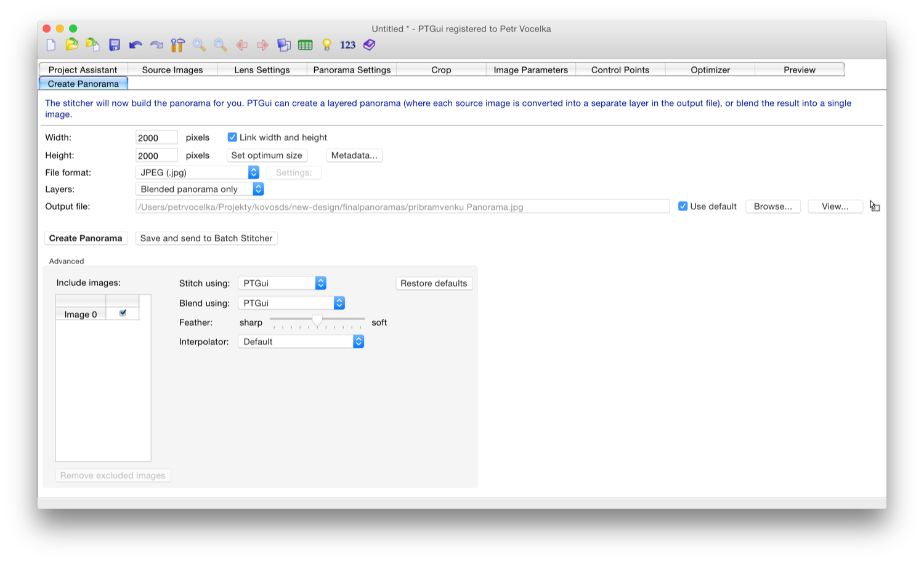Open help with the purple book icon
Viewport: 924px width, 562px height.
tap(369, 45)
